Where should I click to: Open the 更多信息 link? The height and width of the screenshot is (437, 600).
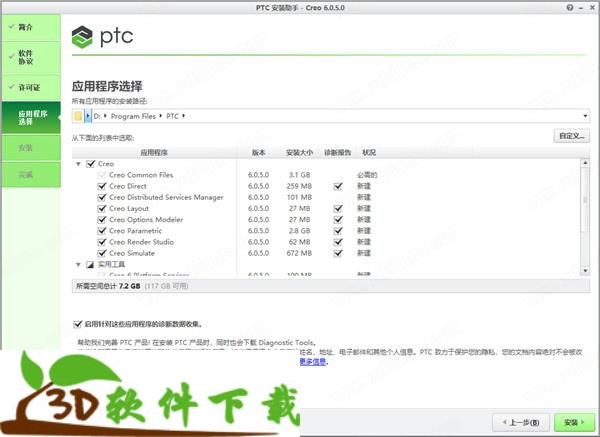click(313, 362)
